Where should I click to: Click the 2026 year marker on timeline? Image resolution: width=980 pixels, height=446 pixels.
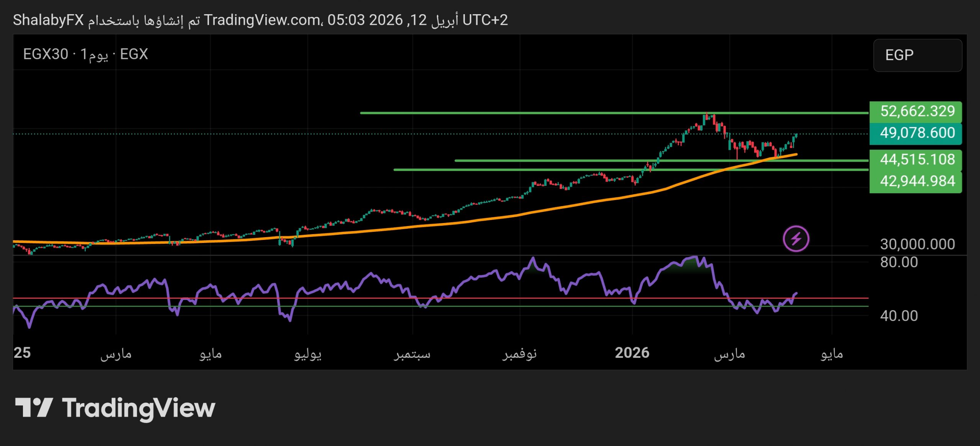(632, 353)
